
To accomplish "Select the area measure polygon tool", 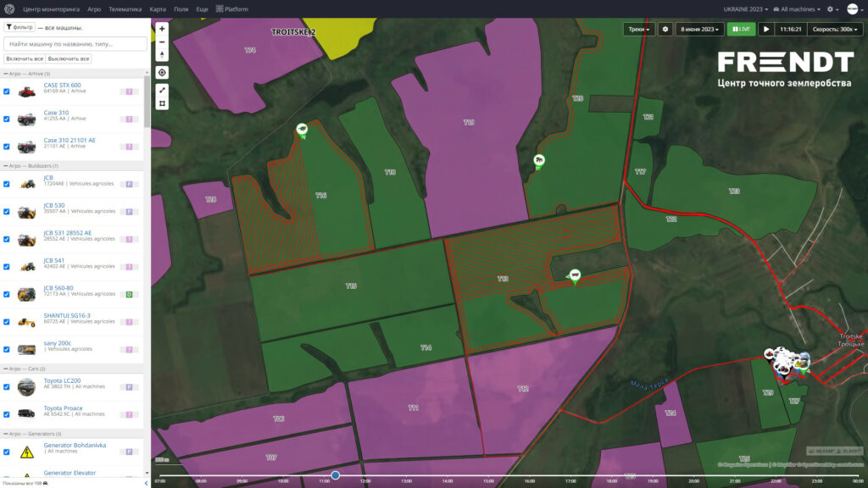I will tap(162, 103).
